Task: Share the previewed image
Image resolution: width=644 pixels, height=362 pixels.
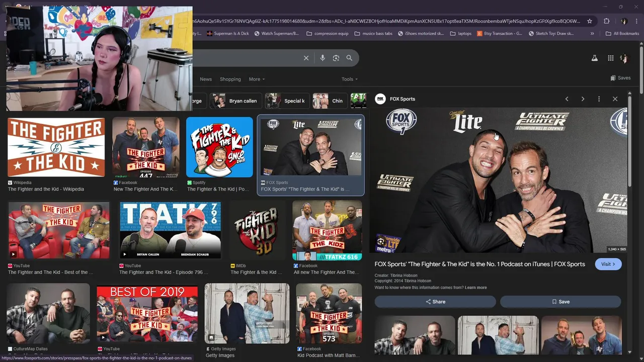Action: point(435,302)
